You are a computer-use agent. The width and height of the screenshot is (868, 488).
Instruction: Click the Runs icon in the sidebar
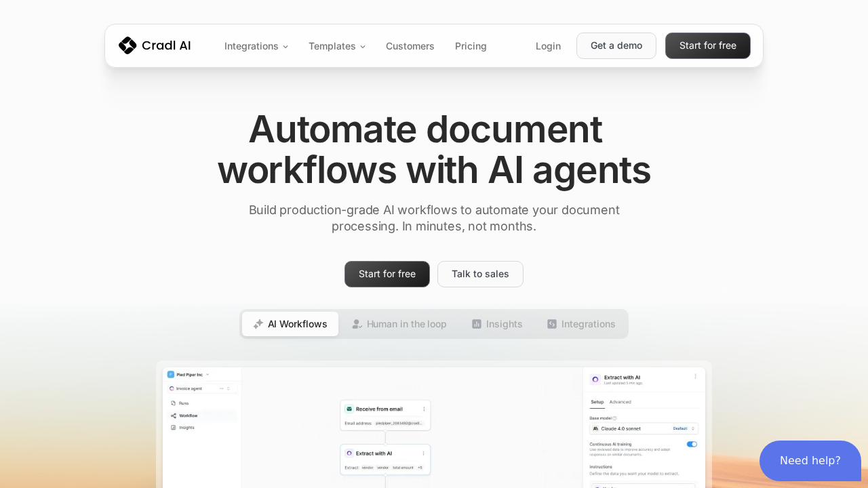coord(174,403)
